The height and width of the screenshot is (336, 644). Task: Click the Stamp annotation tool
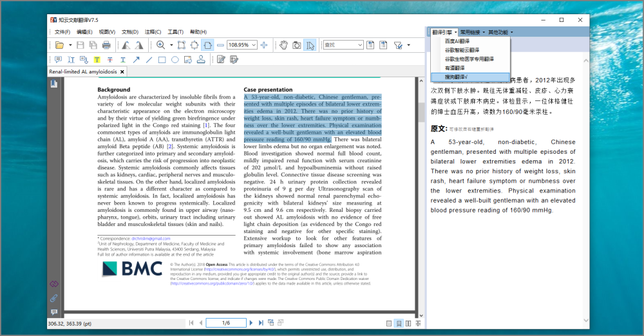click(x=201, y=60)
